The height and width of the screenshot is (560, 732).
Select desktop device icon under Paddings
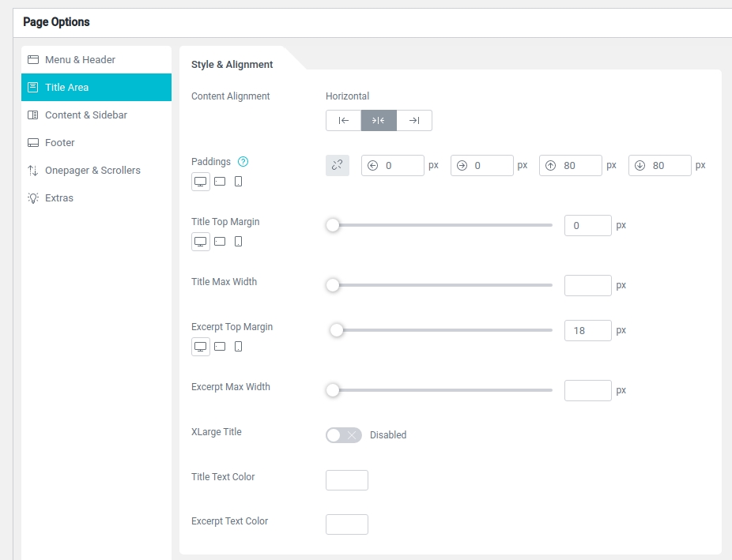[x=201, y=182]
